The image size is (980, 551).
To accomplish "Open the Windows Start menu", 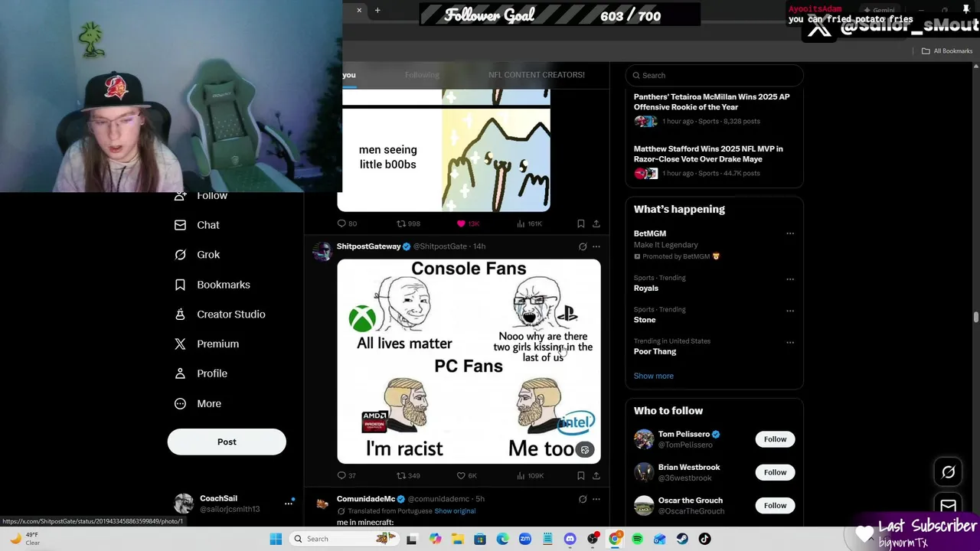I will [x=276, y=539].
